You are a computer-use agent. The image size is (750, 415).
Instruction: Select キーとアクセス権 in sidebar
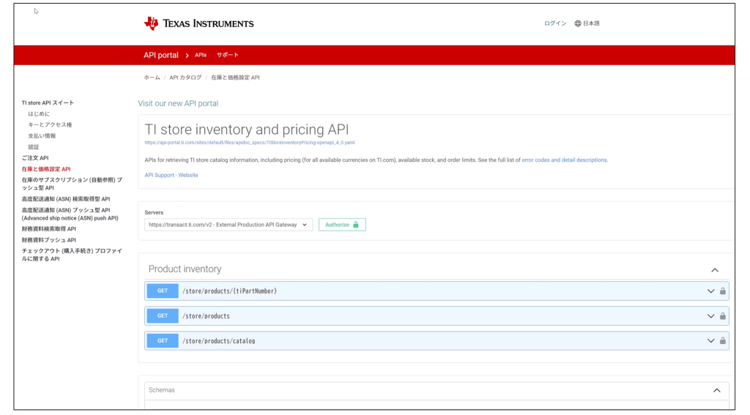click(x=50, y=125)
